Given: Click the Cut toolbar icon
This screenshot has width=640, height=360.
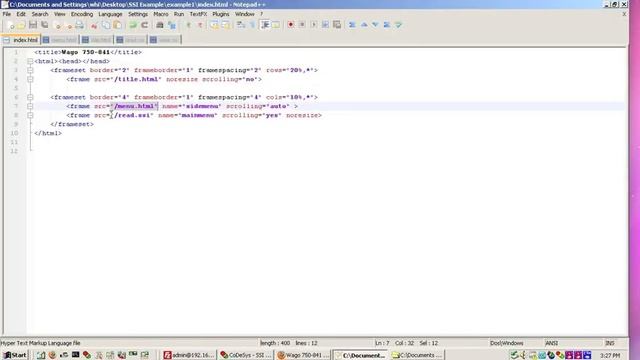Looking at the screenshot, I should (x=94, y=25).
